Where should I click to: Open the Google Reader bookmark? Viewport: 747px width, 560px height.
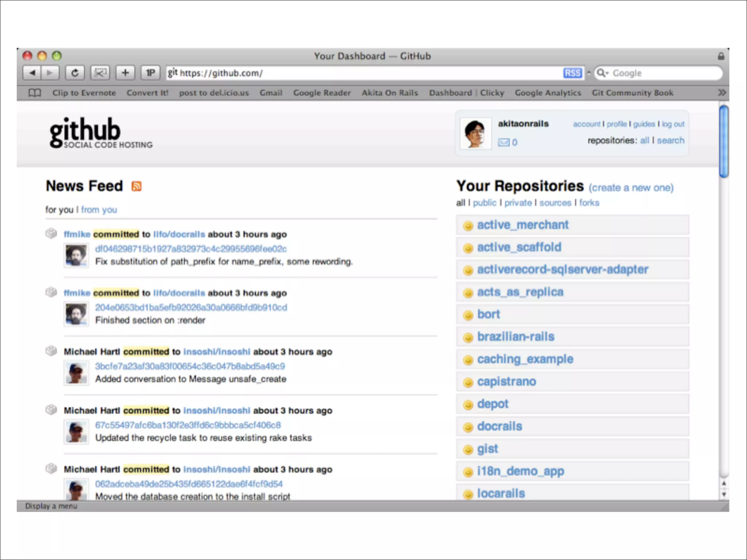(x=322, y=93)
